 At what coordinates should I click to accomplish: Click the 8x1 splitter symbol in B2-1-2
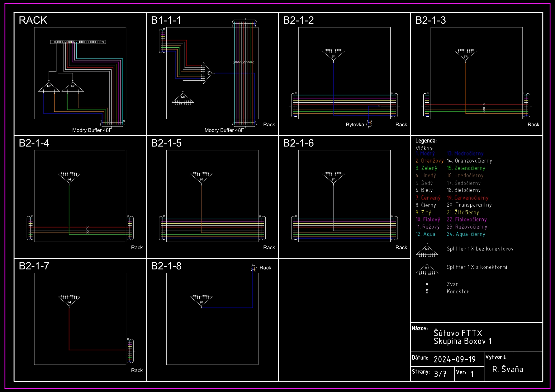(x=333, y=55)
